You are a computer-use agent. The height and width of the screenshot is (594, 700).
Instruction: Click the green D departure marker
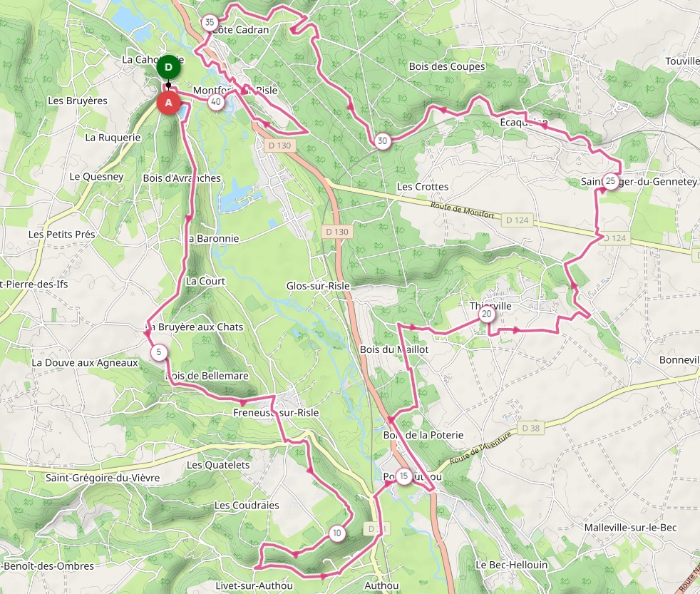pos(168,68)
